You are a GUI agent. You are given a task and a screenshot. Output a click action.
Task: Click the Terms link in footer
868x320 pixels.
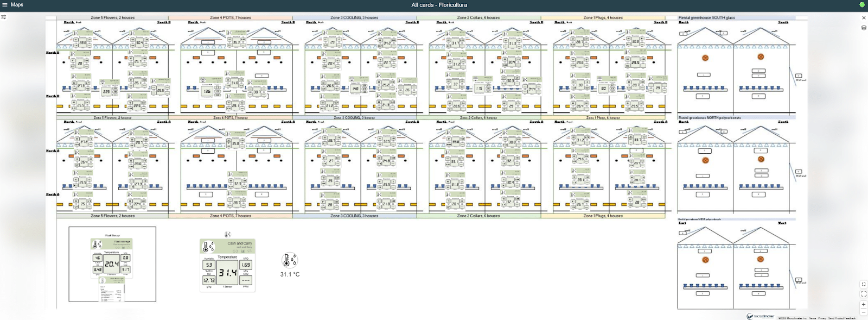pyautogui.click(x=812, y=318)
